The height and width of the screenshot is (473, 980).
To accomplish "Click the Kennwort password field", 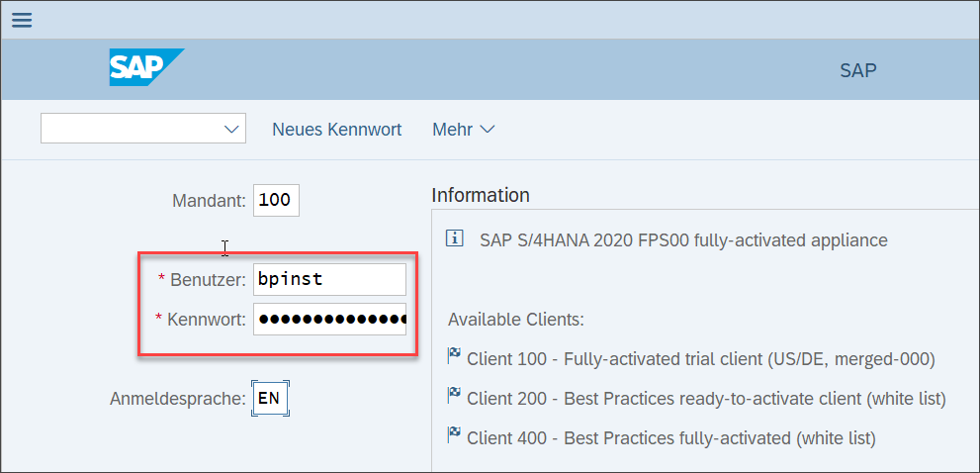I will coord(329,319).
